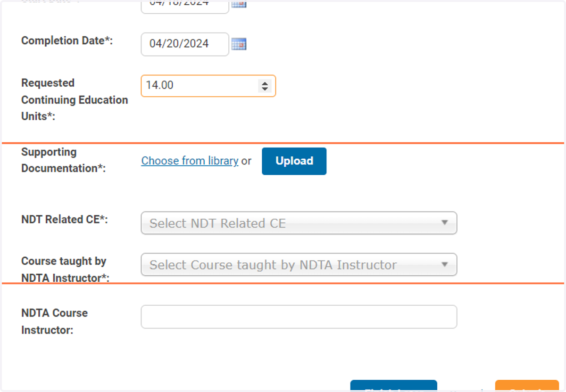Screen dimensions: 566x392
Task: Click the Completion Date label
Action: coord(67,41)
